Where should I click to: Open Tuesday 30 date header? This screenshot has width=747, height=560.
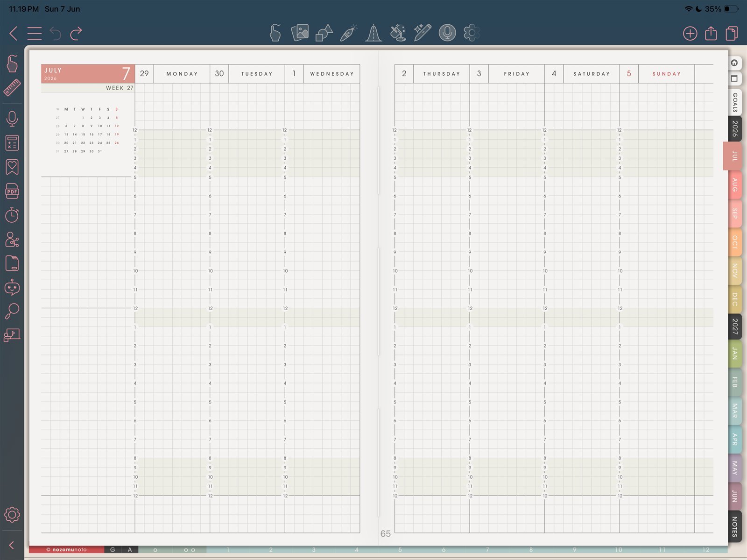(x=247, y=74)
